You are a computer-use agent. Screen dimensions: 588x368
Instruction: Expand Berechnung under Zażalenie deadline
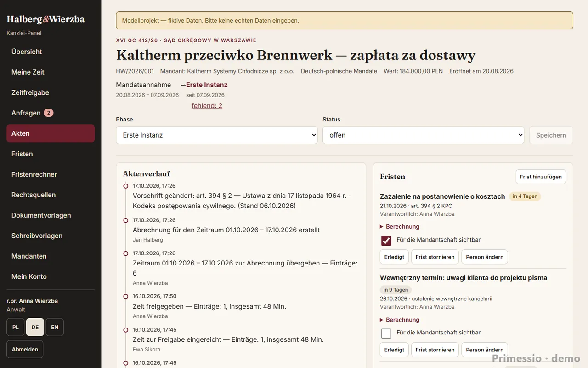pyautogui.click(x=400, y=227)
